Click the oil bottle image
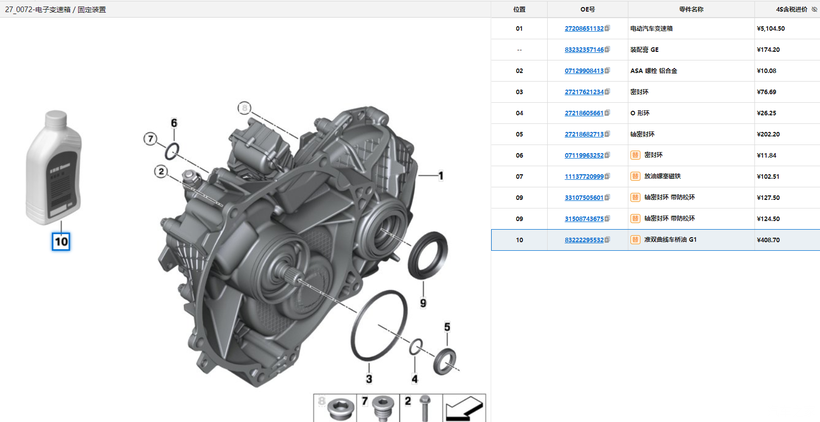The height and width of the screenshot is (422, 820). coord(53,167)
